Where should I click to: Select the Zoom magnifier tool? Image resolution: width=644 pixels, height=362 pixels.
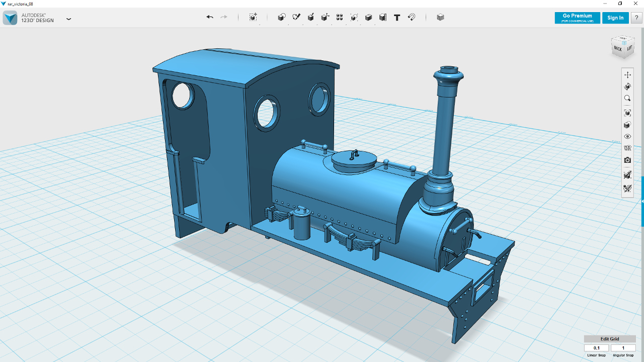[627, 99]
